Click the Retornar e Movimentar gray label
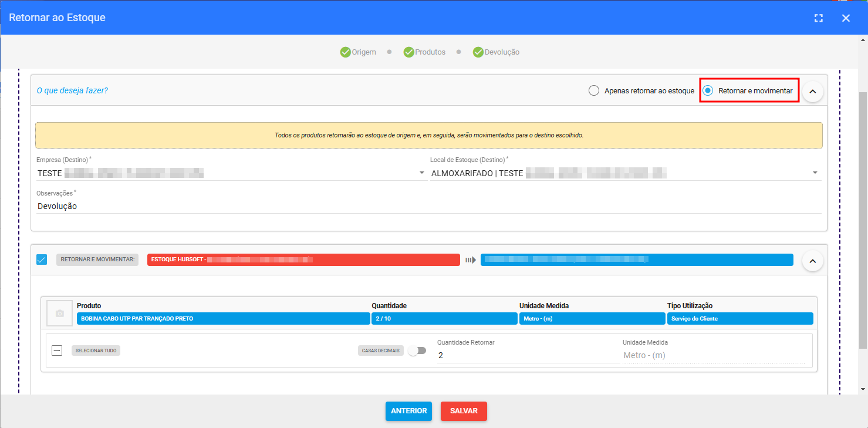This screenshot has width=868, height=428. (x=97, y=260)
